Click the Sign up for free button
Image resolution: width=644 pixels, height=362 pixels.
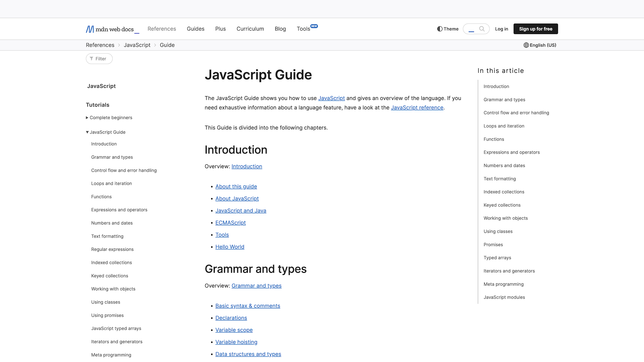(x=536, y=29)
